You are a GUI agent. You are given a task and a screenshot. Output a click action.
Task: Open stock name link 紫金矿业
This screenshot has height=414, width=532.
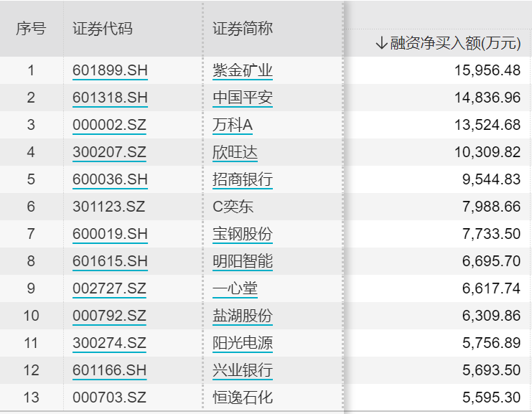point(243,70)
